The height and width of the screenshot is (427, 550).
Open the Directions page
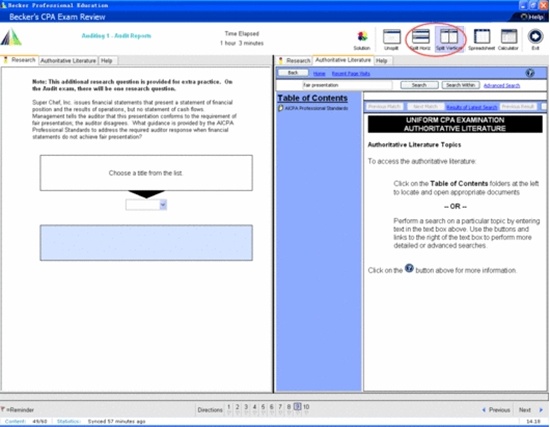pos(210,410)
